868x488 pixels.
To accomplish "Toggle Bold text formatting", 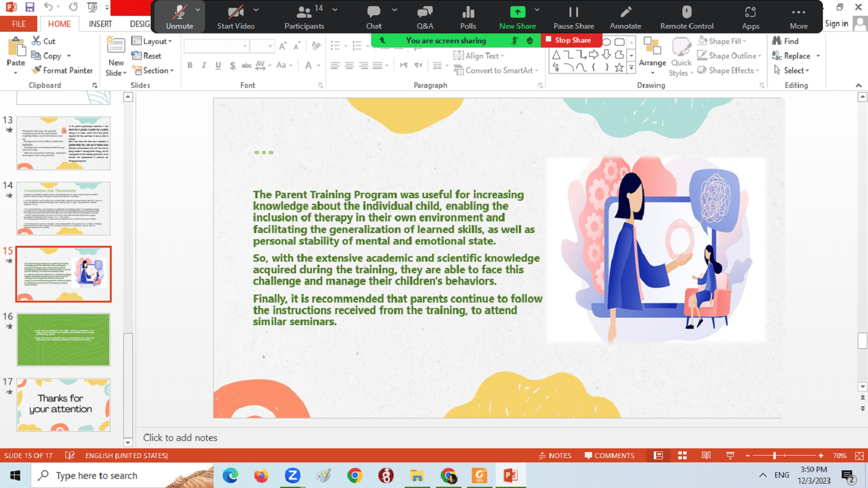I will [x=190, y=66].
